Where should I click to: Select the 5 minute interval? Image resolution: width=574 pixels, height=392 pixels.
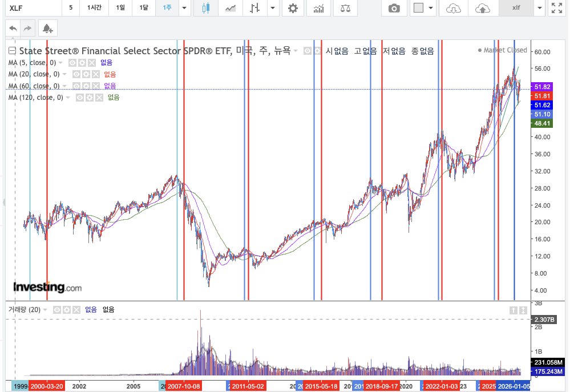tap(71, 7)
